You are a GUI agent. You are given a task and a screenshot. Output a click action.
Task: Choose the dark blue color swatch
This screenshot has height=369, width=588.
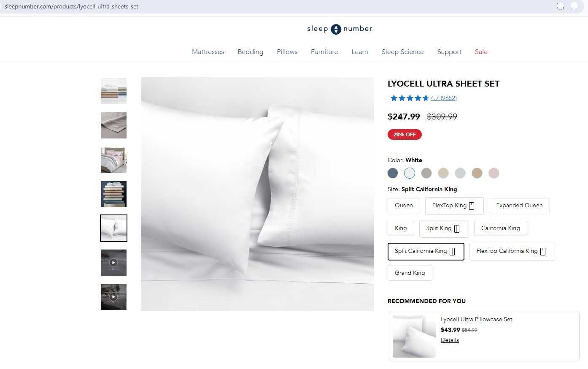click(393, 173)
